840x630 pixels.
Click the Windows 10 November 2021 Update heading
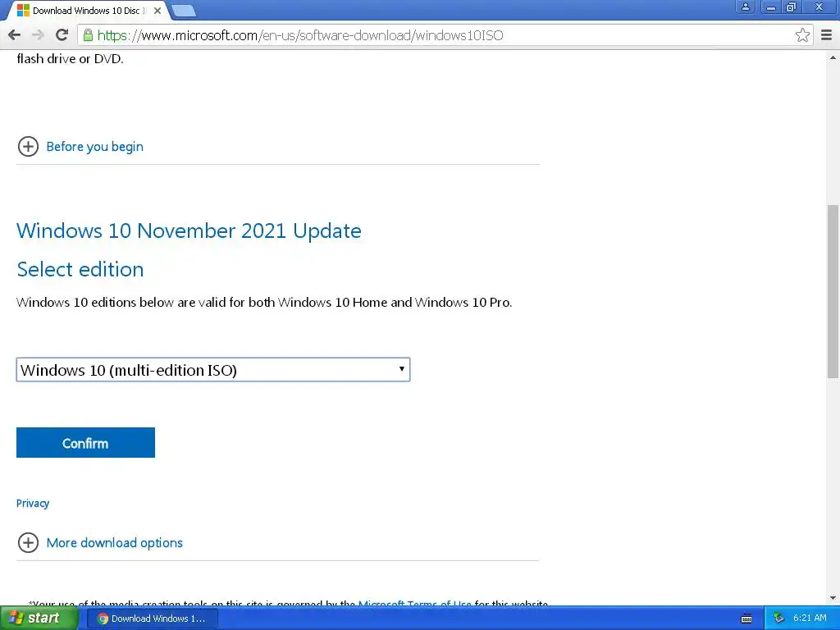[189, 231]
